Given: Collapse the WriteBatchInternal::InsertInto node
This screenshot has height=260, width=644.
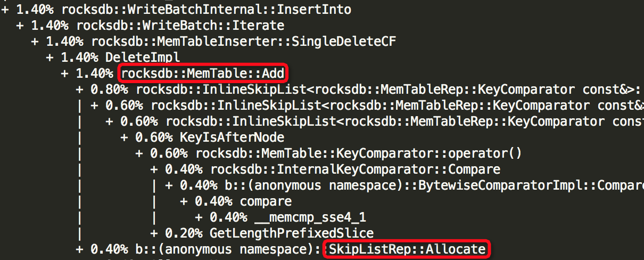Looking at the screenshot, I should tap(5, 10).
